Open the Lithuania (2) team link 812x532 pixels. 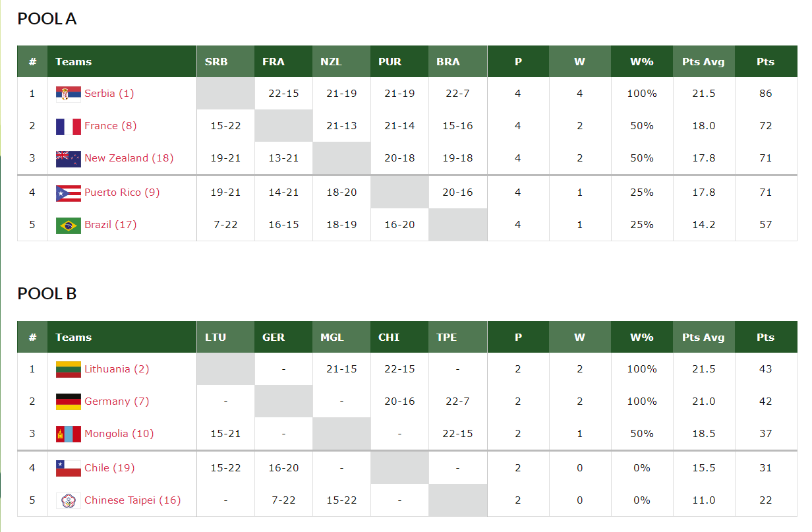[117, 369]
